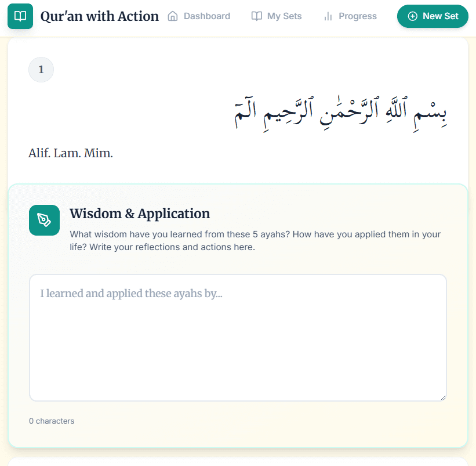The image size is (476, 466).
Task: Select the ayah number badge showing 1
Action: click(x=41, y=69)
